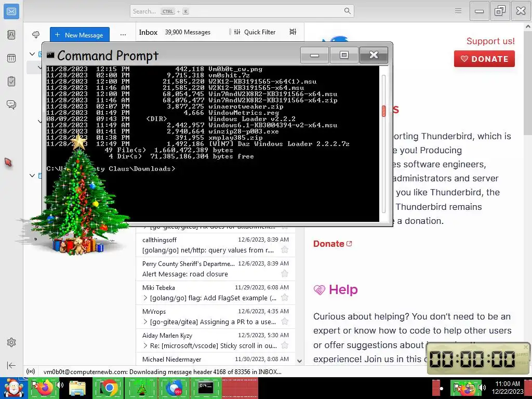Select the Inbox folder label

tap(148, 32)
